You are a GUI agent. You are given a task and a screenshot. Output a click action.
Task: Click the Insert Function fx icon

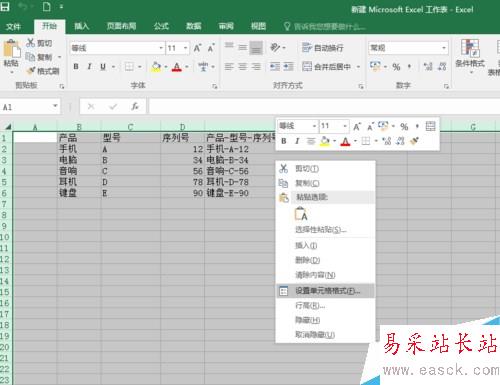pyautogui.click(x=135, y=107)
